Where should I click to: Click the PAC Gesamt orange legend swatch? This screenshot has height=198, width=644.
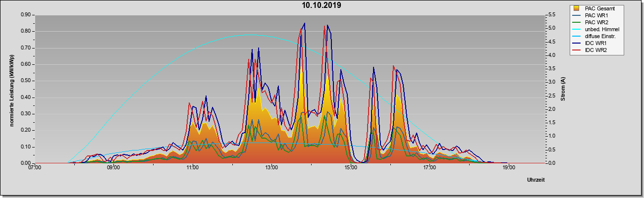point(576,8)
